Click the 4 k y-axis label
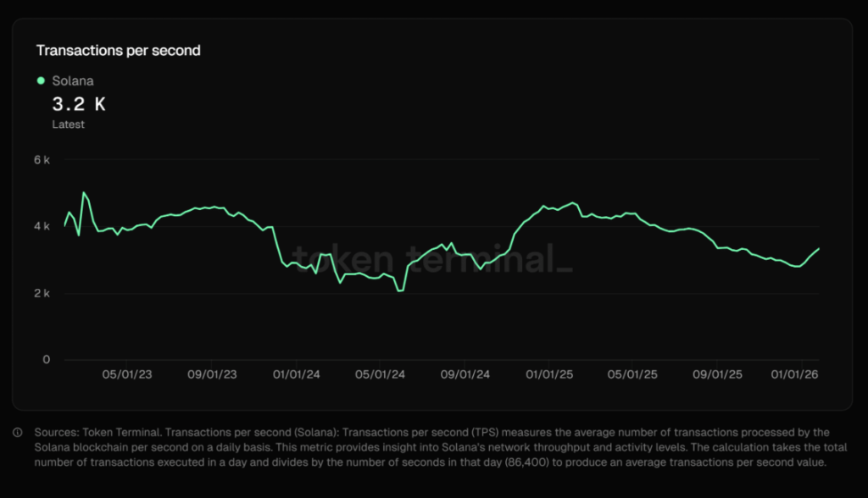 point(42,226)
